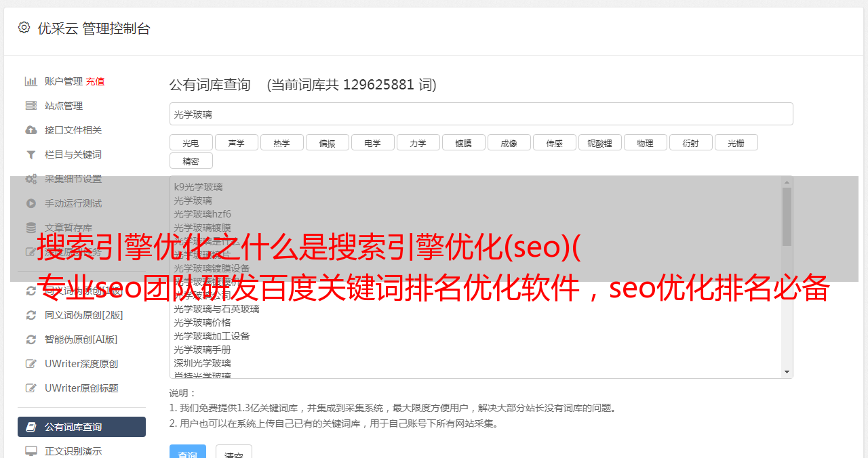
Task: Open the 智能伪原创[AI版] menu item
Action: point(81,339)
